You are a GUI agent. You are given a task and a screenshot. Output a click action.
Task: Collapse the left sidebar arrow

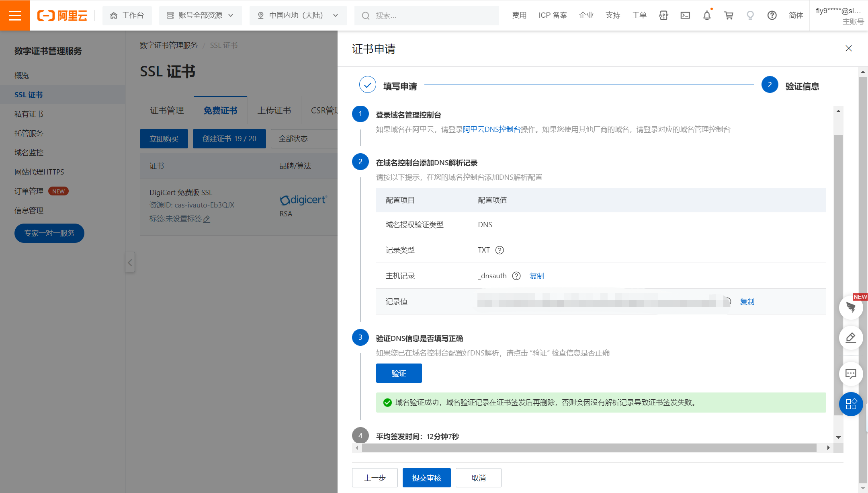[x=130, y=262]
